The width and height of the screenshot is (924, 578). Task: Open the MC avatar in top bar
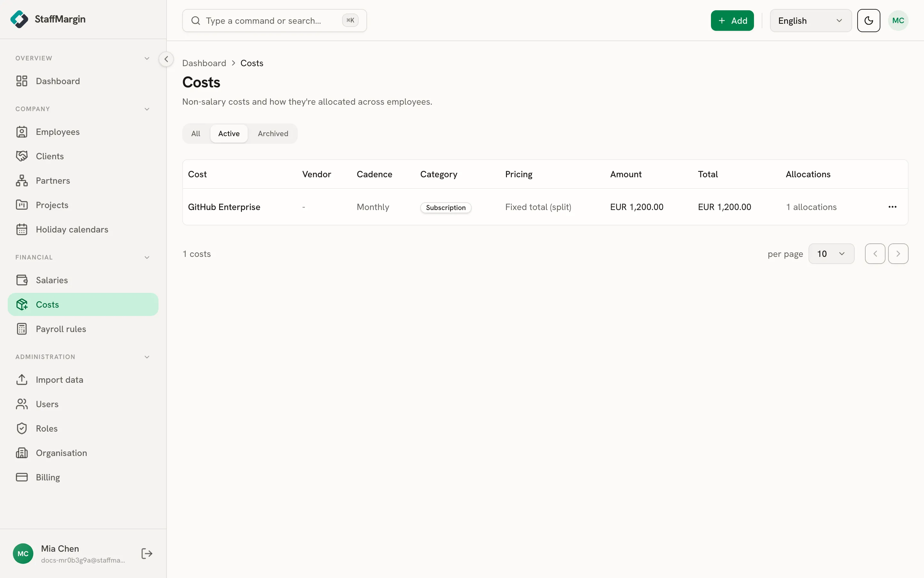898,21
